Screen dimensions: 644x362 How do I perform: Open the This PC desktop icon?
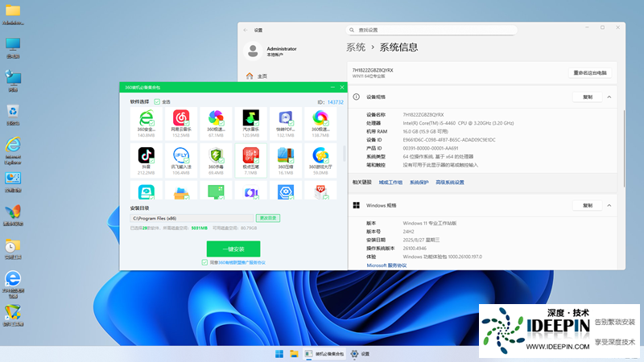(13, 47)
